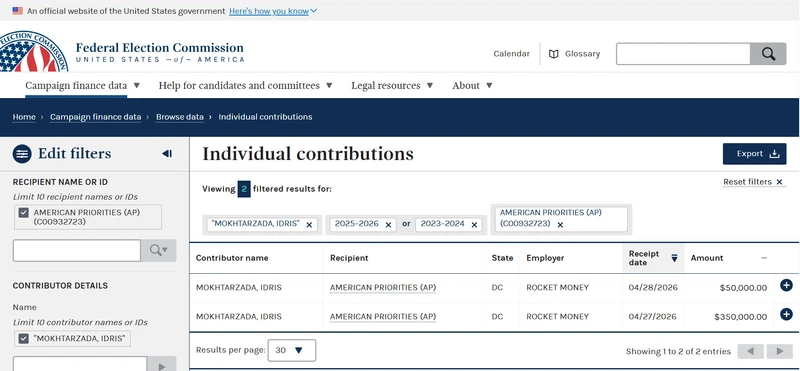Collapse the Edit filters panel arrow
The image size is (800, 371).
(x=167, y=154)
